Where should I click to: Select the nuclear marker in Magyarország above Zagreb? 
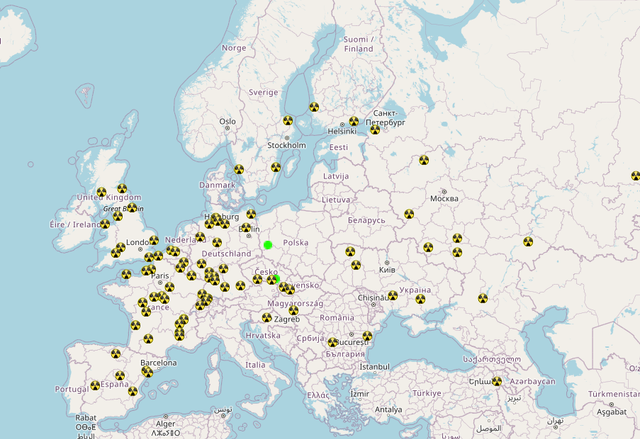click(x=293, y=310)
